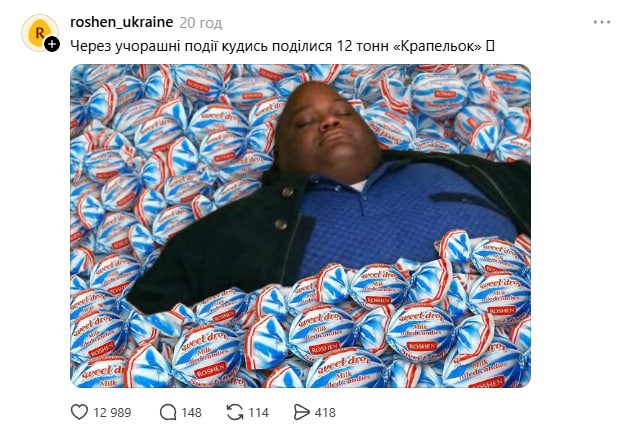This screenshot has width=633, height=435.
Task: Open the roshen_ukraine profile avatar
Action: point(40,33)
